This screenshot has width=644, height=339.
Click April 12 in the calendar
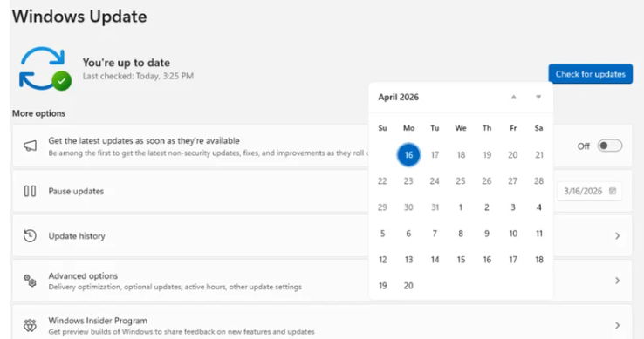pos(382,260)
